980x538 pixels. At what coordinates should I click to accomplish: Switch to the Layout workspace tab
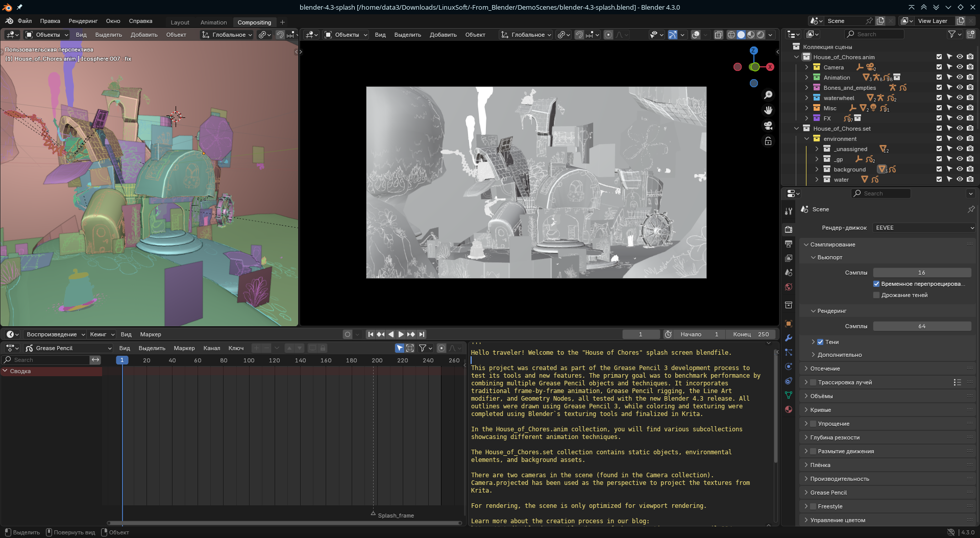(x=180, y=22)
